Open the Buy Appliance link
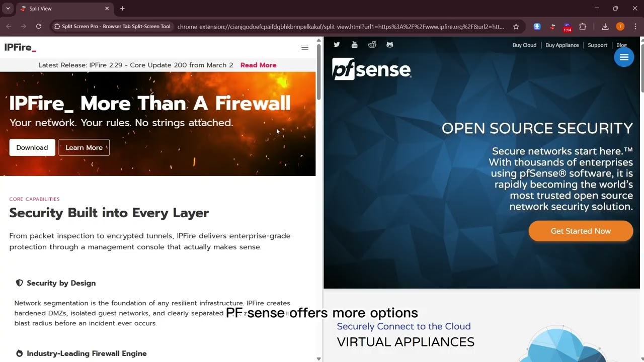Viewport: 644px width, 362px height. [x=562, y=45]
